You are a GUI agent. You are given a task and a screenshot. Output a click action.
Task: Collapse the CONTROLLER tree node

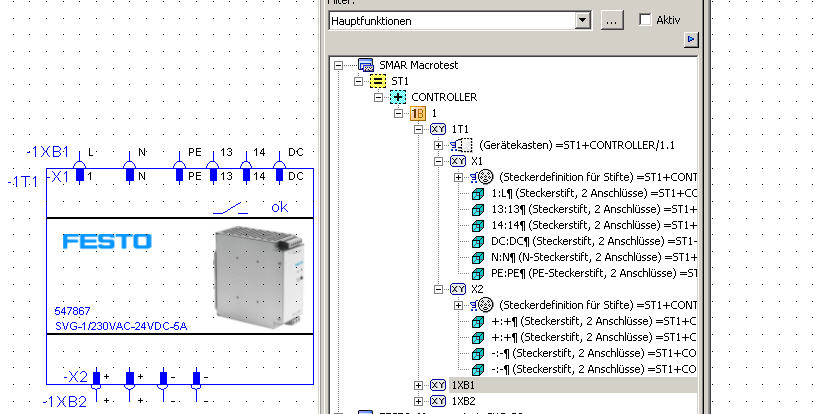379,97
